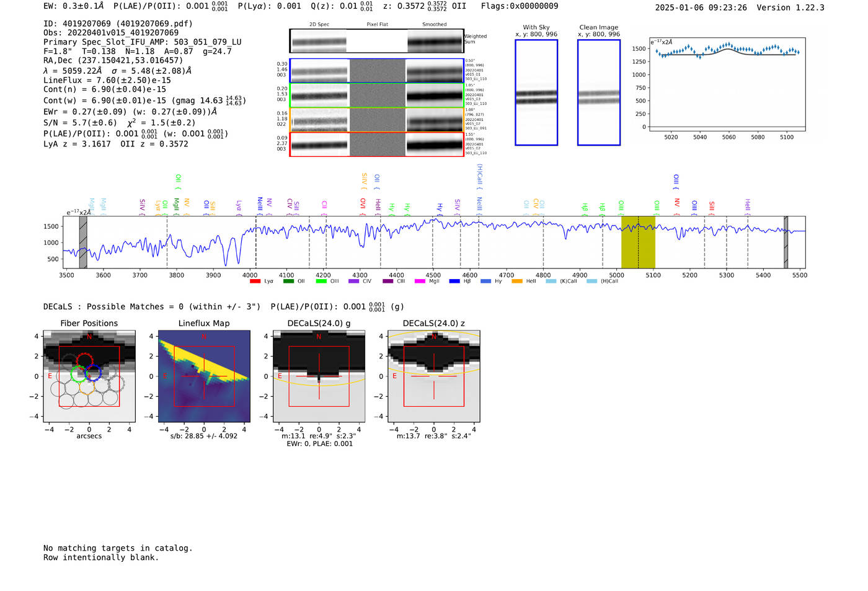
Task: Click the "ID: 4019207069 (4019207069.pdf)" line
Action: tap(118, 24)
